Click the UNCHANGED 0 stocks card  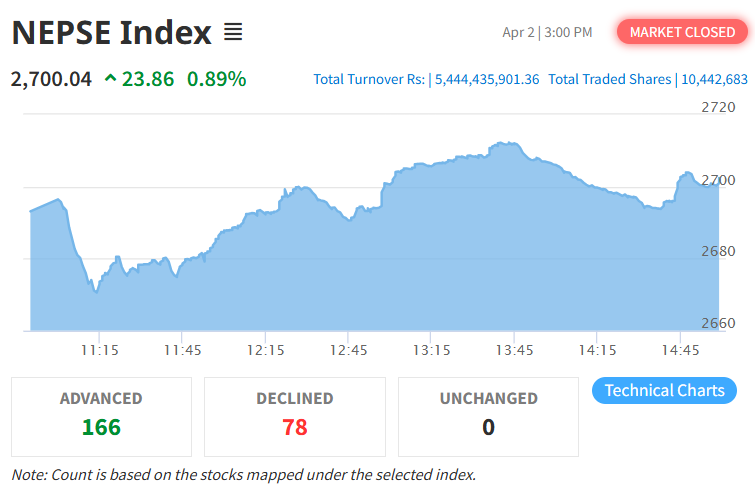(488, 416)
